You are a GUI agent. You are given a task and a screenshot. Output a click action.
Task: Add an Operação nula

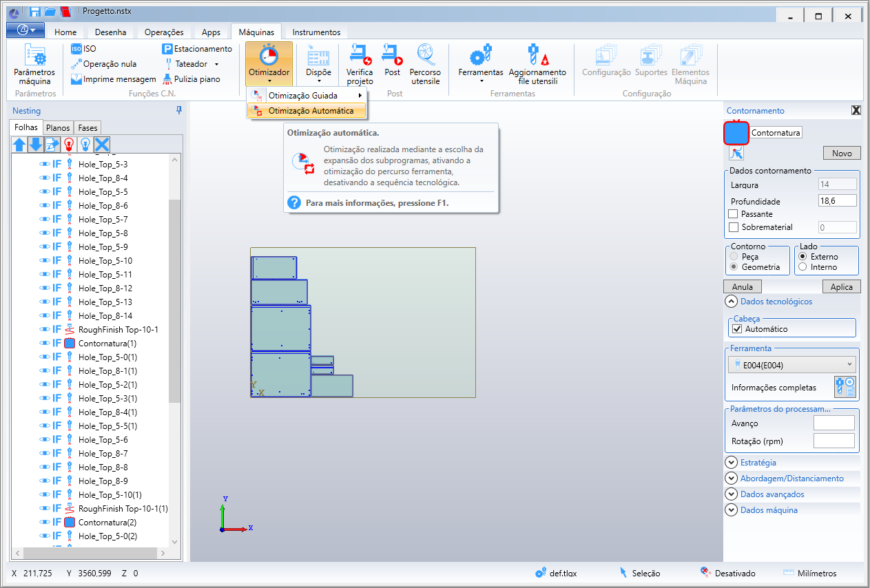[x=104, y=64]
